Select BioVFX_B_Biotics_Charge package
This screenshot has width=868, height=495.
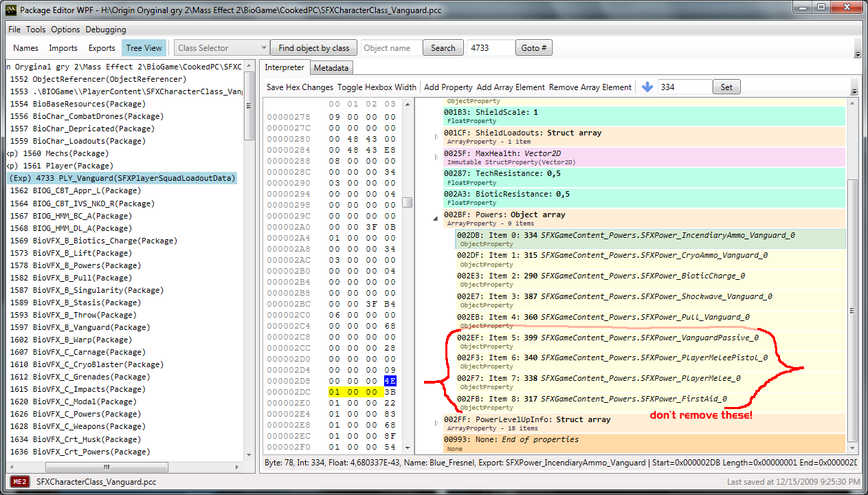93,241
